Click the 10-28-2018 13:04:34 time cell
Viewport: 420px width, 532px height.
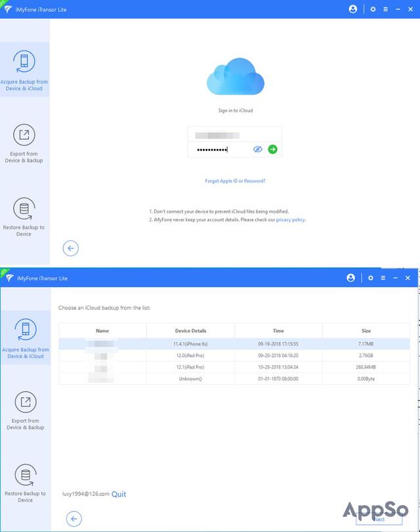coord(278,367)
